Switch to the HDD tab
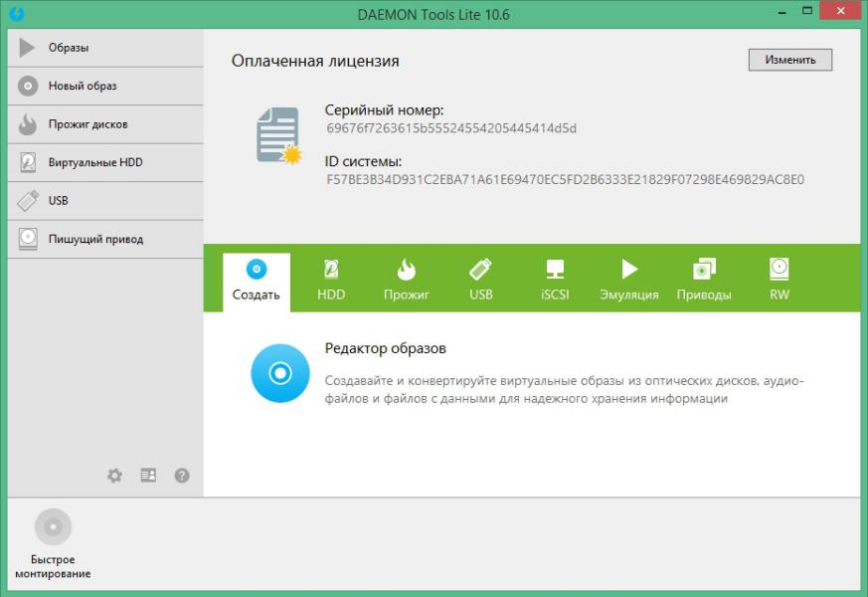 (331, 281)
